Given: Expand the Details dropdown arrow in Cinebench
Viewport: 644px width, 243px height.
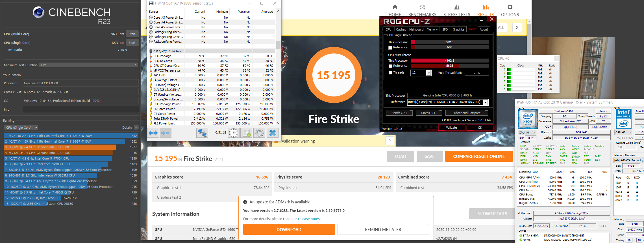Looking at the screenshot, I should coord(136,128).
